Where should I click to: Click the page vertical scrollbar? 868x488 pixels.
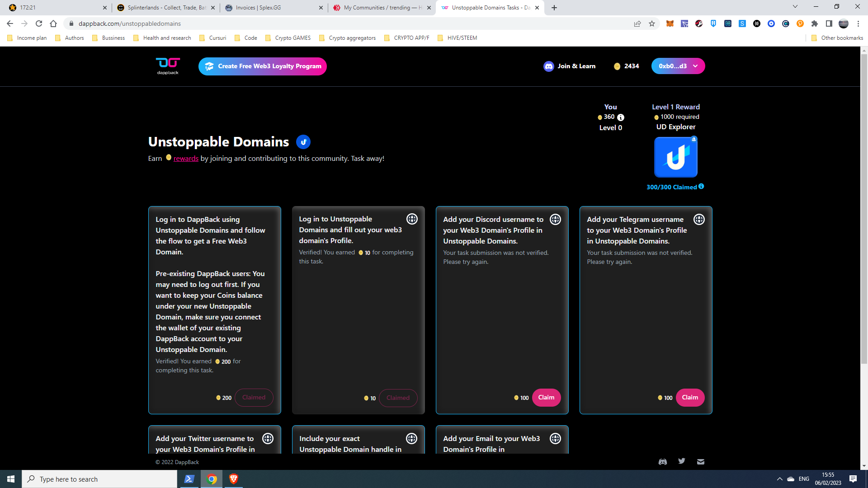coord(864,208)
